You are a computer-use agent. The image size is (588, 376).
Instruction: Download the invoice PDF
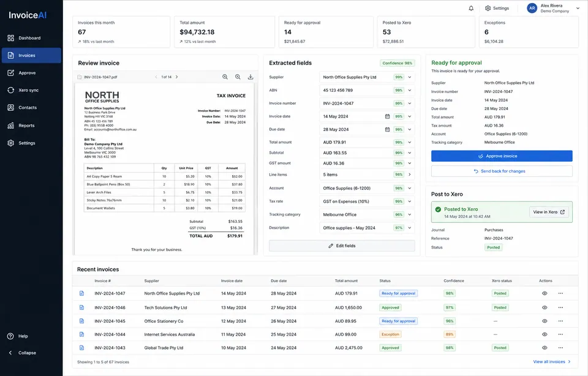(x=251, y=77)
